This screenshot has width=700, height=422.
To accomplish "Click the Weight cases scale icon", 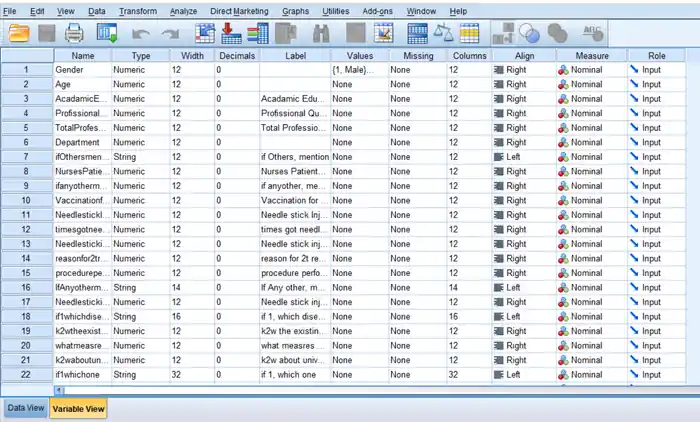I will click(x=443, y=33).
